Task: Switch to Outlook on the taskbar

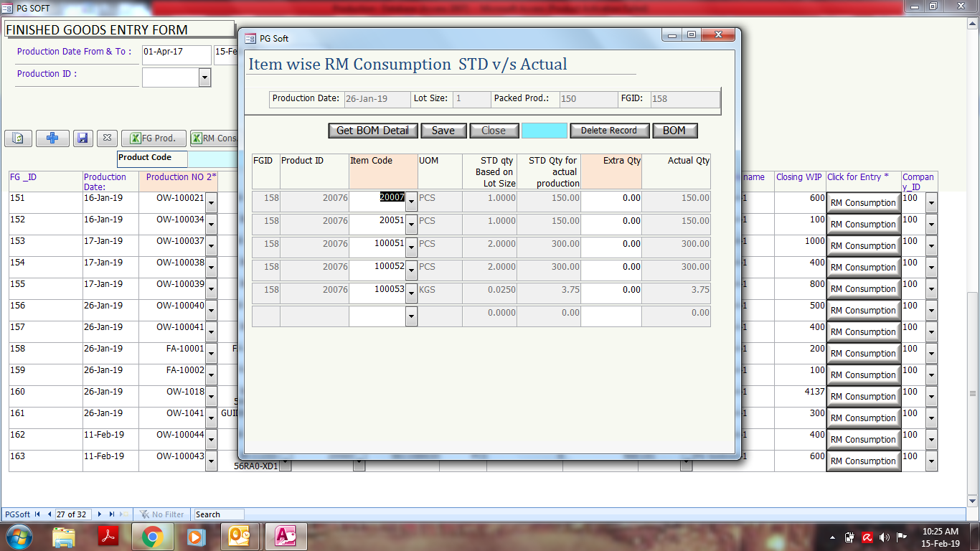Action: click(x=240, y=537)
